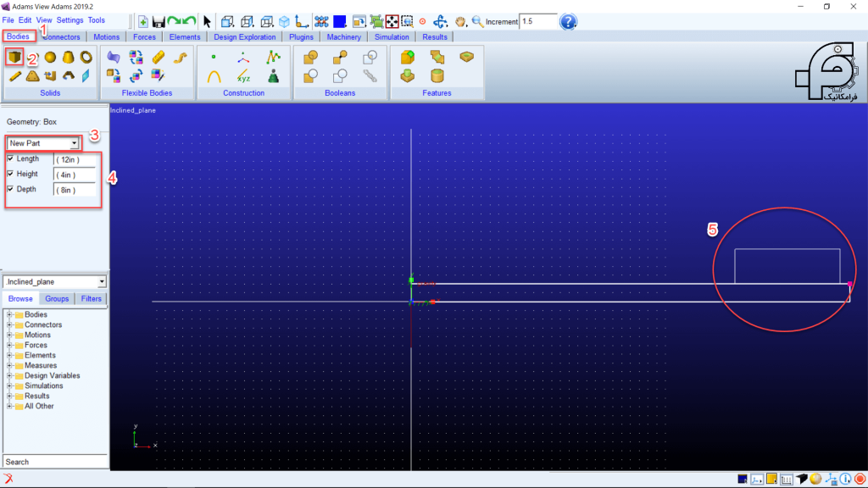
Task: Click the Select arrow cursor tool
Action: tap(207, 21)
